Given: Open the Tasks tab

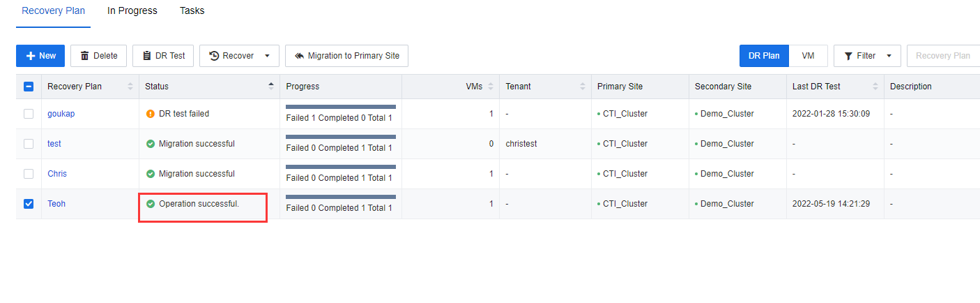Looking at the screenshot, I should click(x=192, y=11).
